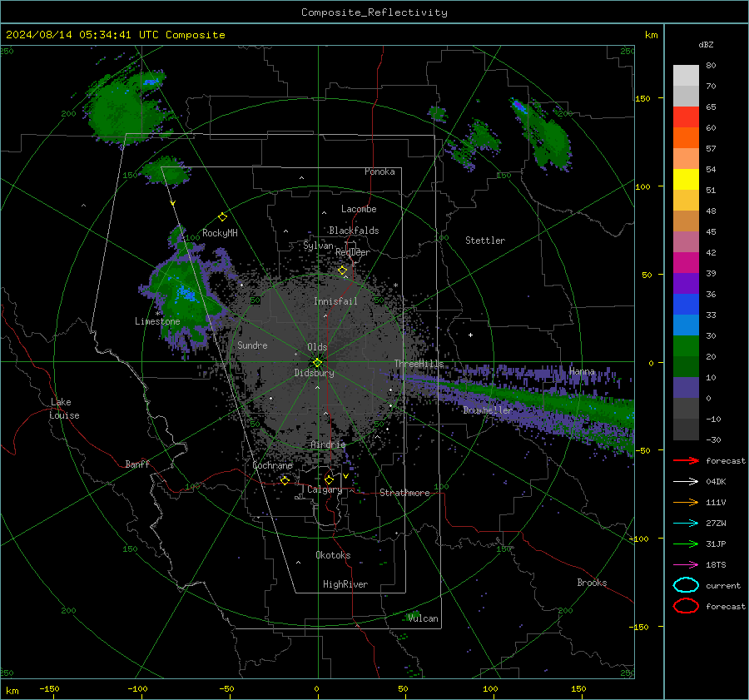Screen dimensions: 749x700
Task: Click the Innisfail city label
Action: coord(335,301)
